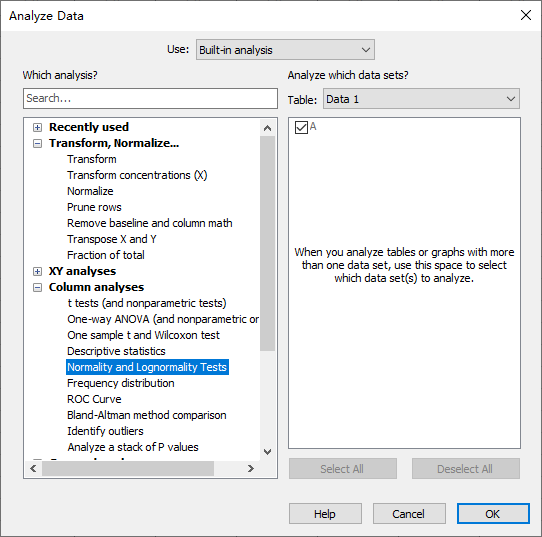
Task: Open the Use analysis type dropdown
Action: [x=285, y=50]
